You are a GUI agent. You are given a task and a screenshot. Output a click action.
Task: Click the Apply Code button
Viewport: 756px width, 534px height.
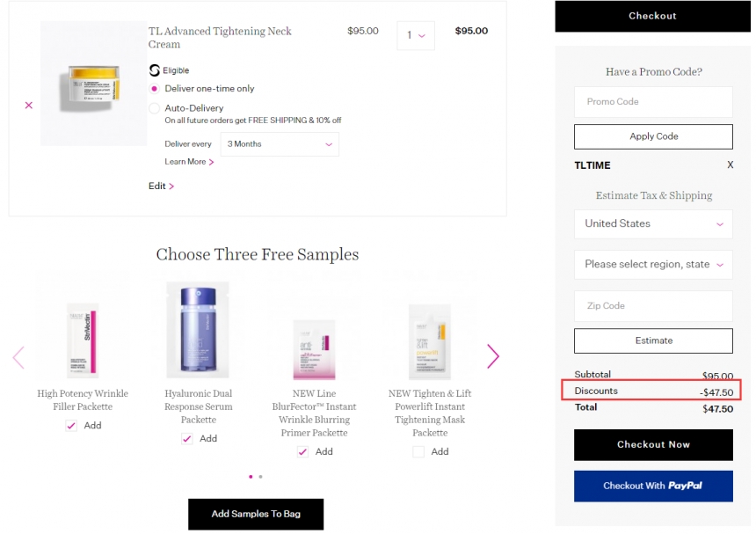coord(653,136)
